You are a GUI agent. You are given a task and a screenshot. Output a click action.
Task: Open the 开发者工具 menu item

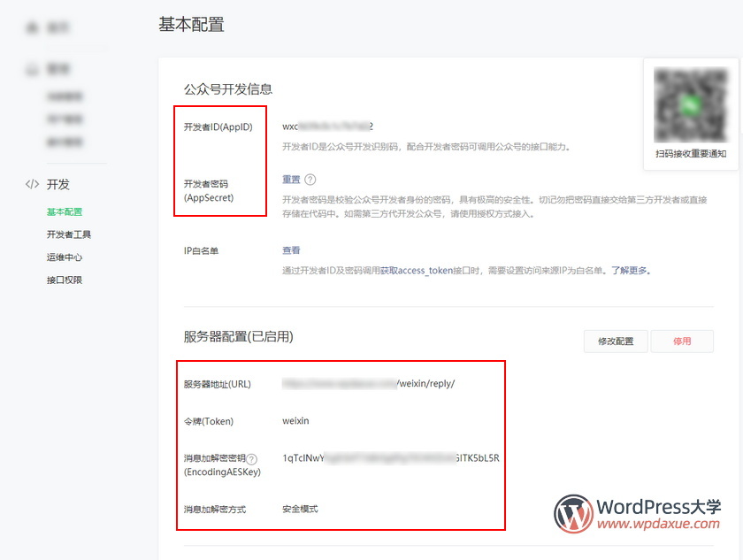pyautogui.click(x=69, y=234)
